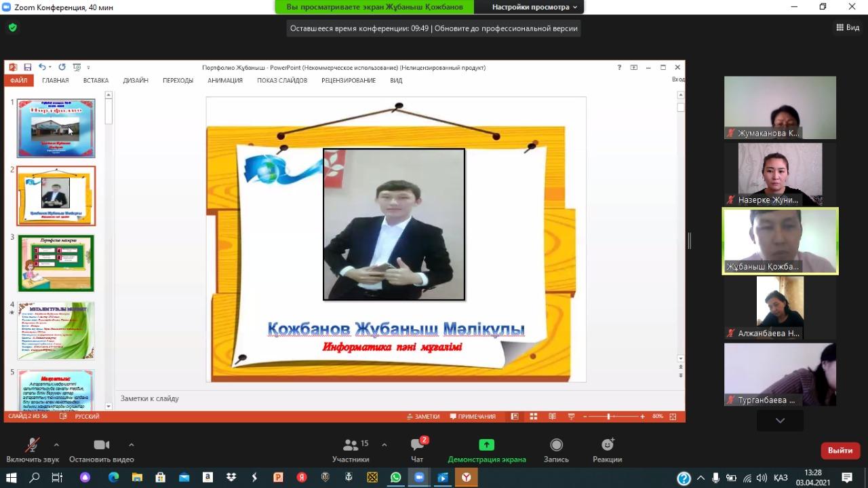The image size is (868, 488).
Task: Open the Вид view layout menu
Action: pos(848,28)
